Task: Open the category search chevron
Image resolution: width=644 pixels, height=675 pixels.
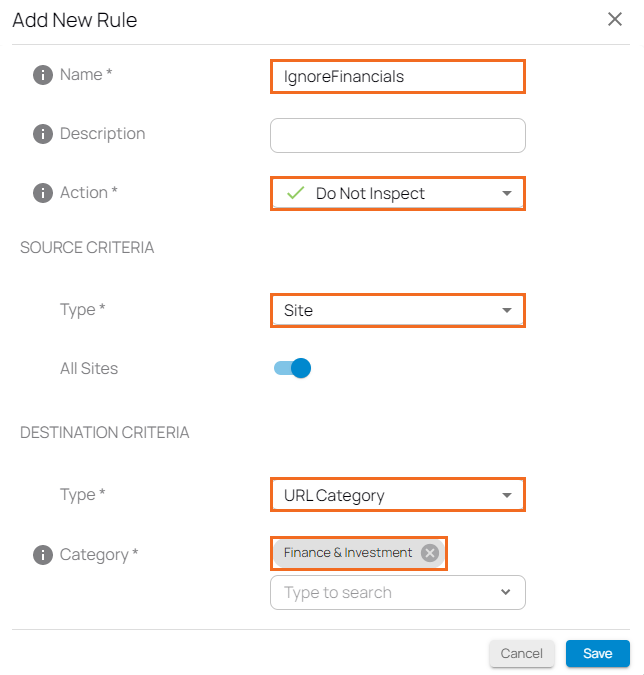Action: (505, 592)
